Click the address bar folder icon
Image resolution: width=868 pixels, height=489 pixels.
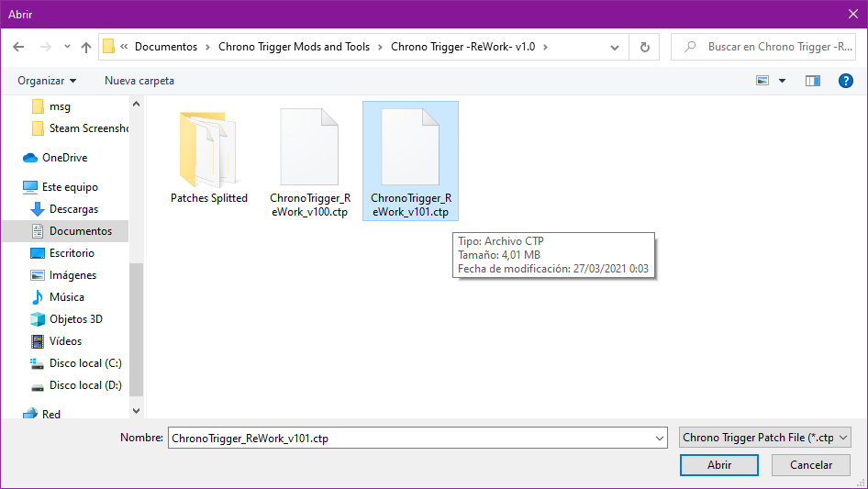coord(108,47)
